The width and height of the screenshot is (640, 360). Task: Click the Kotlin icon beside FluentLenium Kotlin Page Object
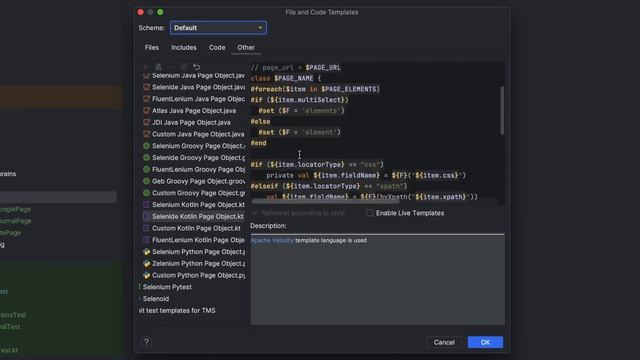[147, 240]
